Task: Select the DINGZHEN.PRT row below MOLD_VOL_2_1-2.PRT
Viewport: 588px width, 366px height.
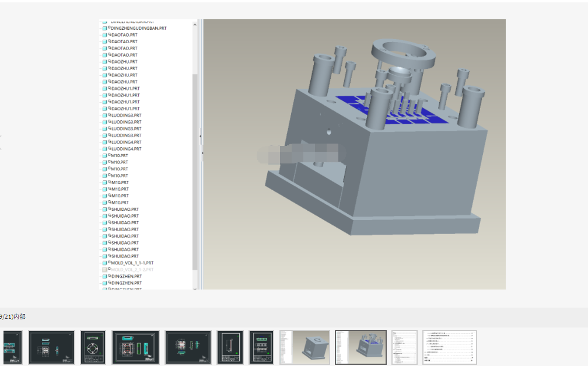Action: tap(126, 276)
